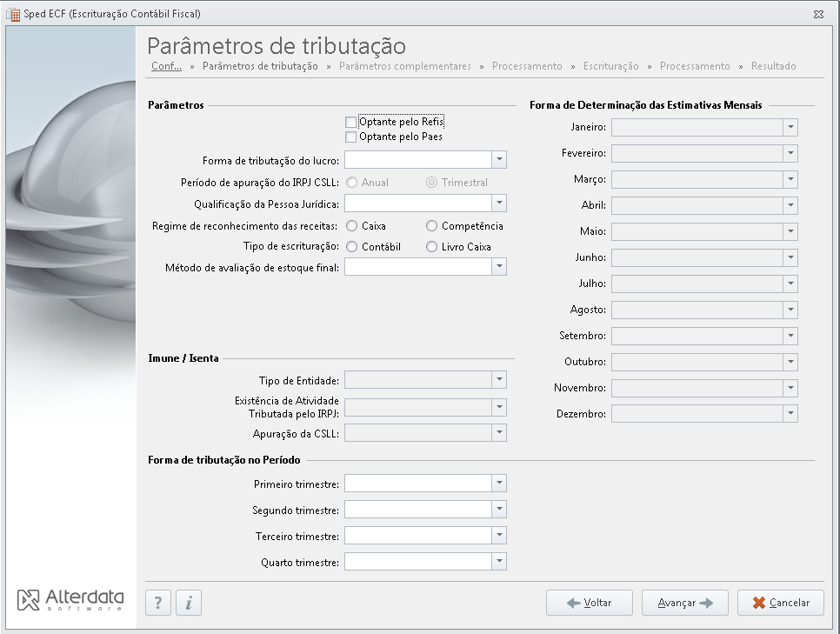
Task: Click the Resultado breadcrumb step
Action: coord(774,66)
